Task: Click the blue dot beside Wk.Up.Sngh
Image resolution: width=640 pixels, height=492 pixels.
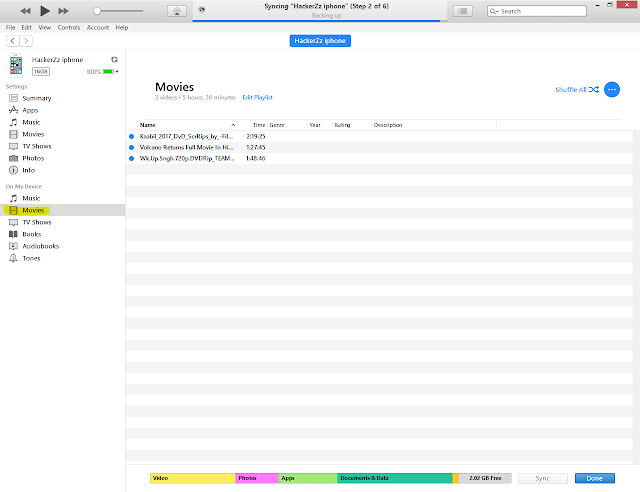Action: click(131, 158)
